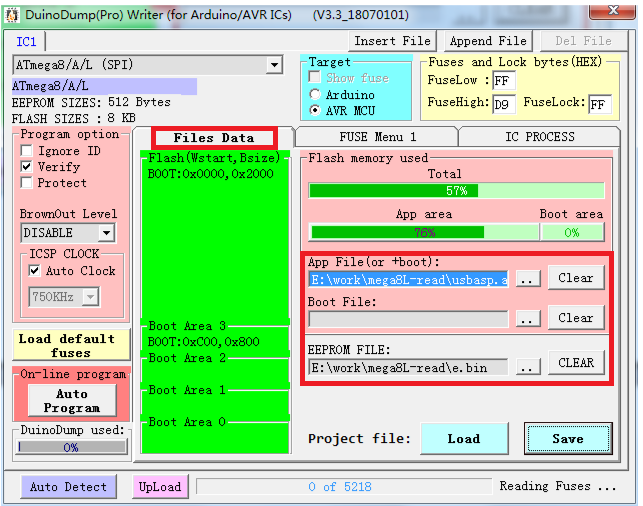Enable the Protect checkbox
Image resolution: width=643 pixels, height=506 pixels.
(27, 182)
